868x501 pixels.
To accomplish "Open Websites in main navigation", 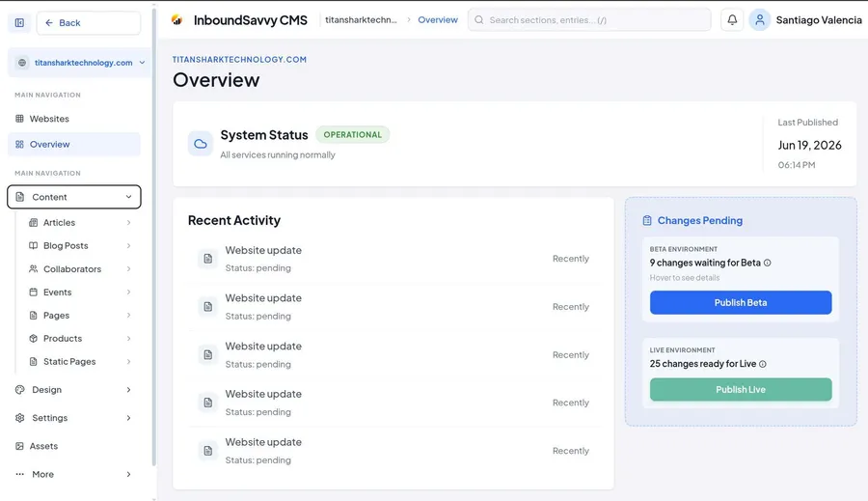I will [74, 119].
